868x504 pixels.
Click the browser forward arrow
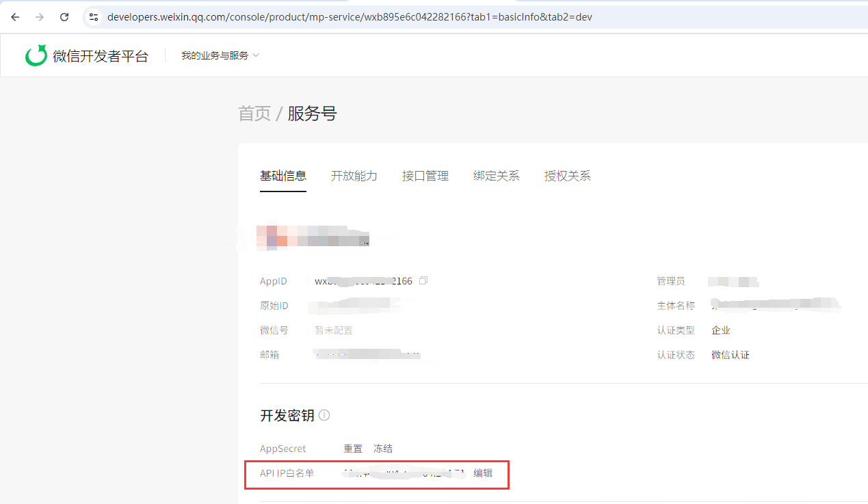coord(40,17)
